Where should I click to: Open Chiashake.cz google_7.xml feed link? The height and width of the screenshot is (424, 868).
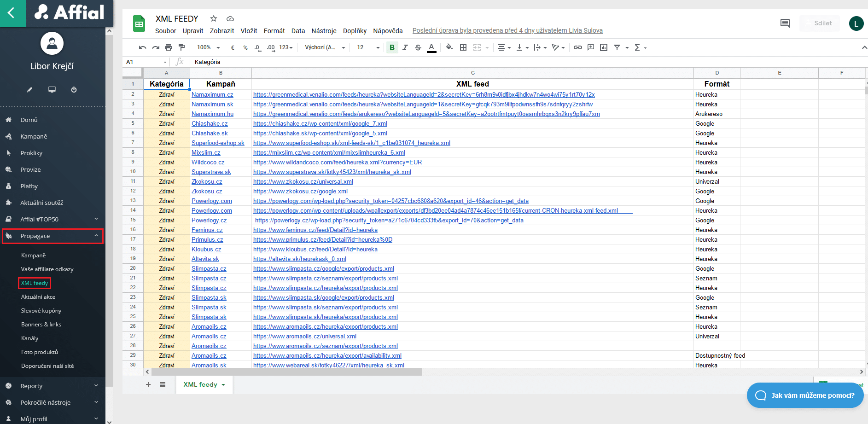tap(320, 123)
